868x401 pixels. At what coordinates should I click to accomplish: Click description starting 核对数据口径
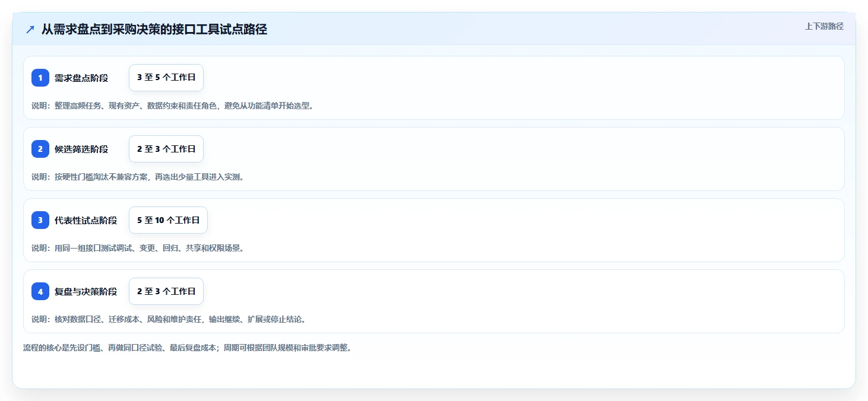[x=169, y=319]
